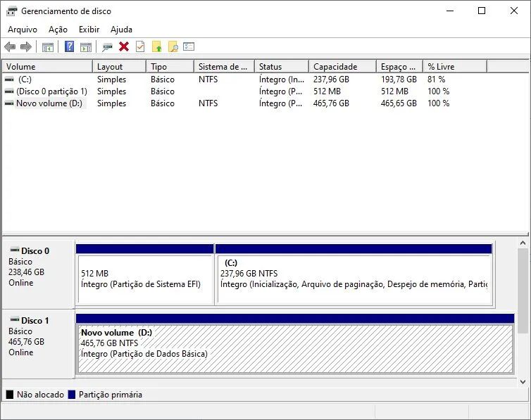Image resolution: width=531 pixels, height=420 pixels.
Task: Click the checklist settings toolbar icon
Action: pos(189,46)
